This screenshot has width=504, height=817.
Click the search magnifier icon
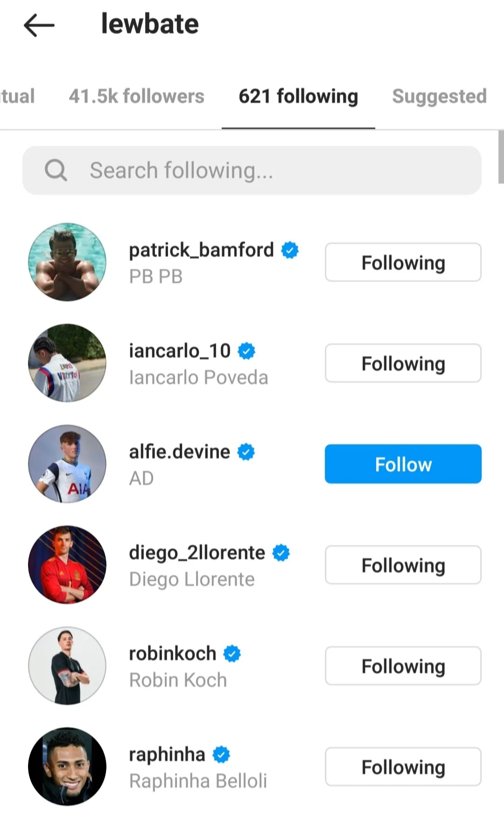click(56, 170)
